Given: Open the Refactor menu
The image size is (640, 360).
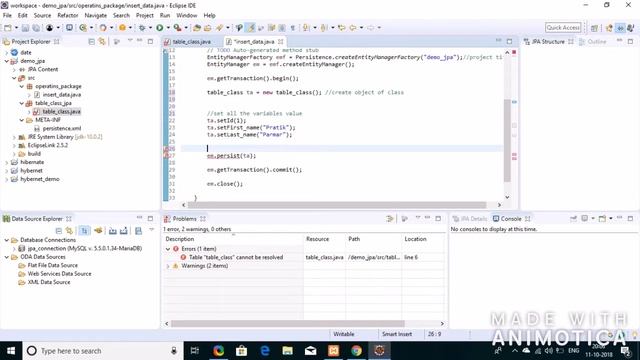Looking at the screenshot, I should pyautogui.click(x=68, y=16).
